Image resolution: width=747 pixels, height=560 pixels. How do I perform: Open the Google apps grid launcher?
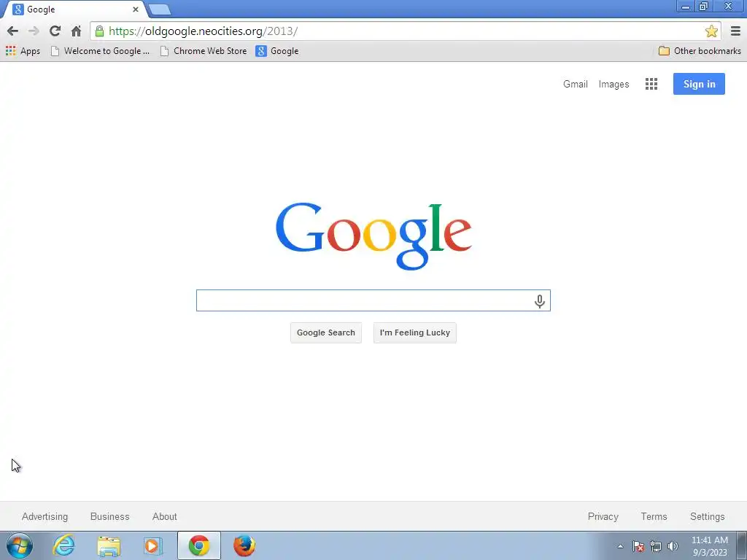[651, 85]
